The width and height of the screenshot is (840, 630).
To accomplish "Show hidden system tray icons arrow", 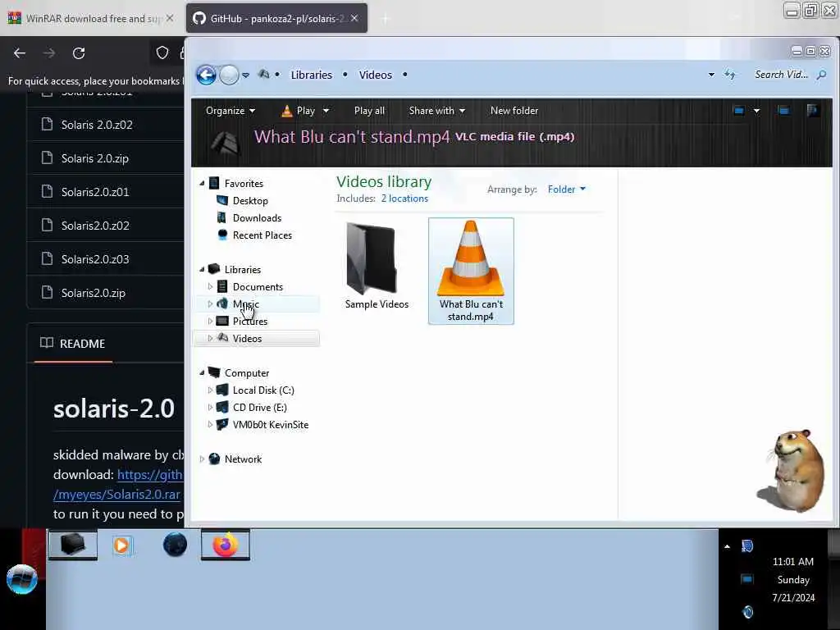I will (727, 546).
